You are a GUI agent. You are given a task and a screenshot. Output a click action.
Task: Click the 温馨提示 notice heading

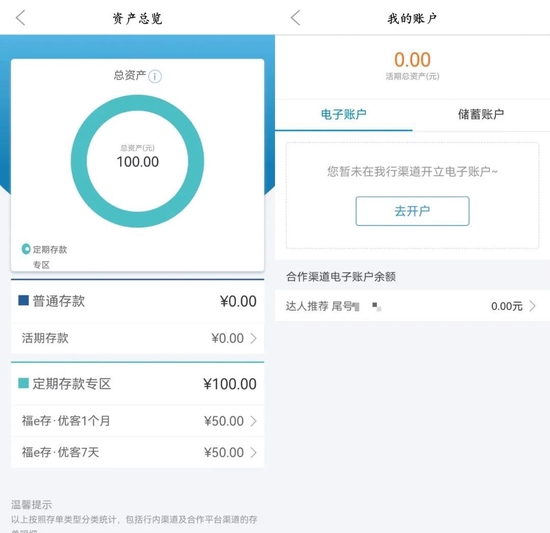click(x=31, y=505)
